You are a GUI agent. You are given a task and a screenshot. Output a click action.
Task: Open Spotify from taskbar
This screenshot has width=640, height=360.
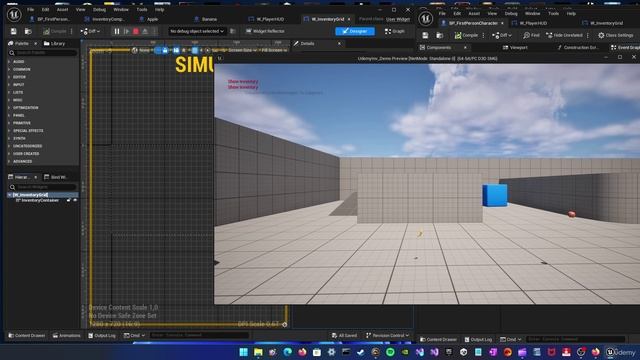click(x=390, y=352)
